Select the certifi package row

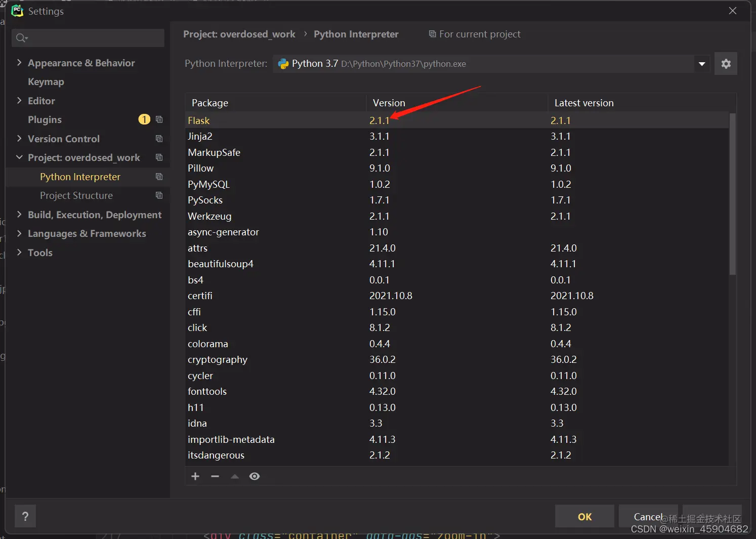point(457,296)
